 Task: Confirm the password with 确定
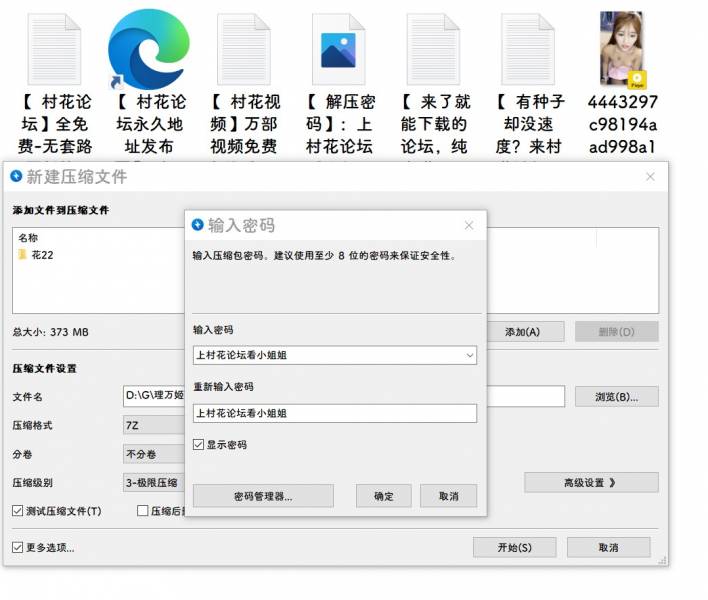tap(384, 496)
